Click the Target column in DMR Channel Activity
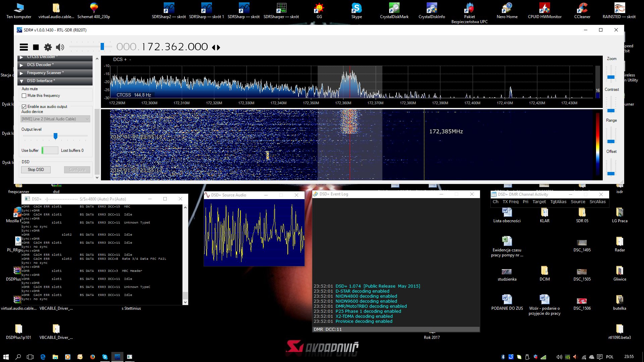 [539, 202]
